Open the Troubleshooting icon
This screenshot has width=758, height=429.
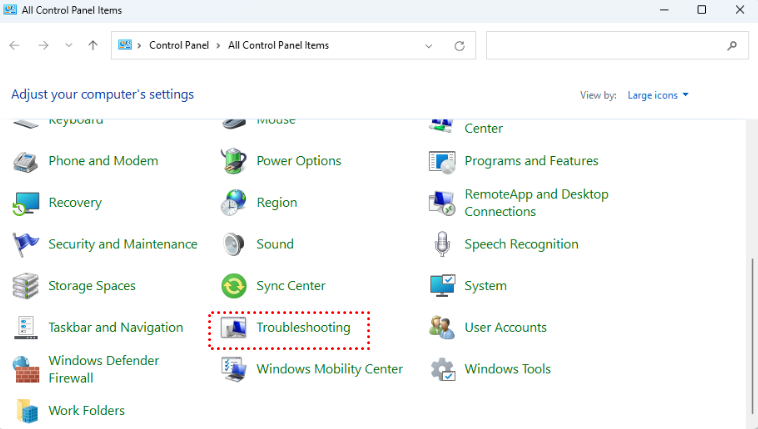point(234,328)
